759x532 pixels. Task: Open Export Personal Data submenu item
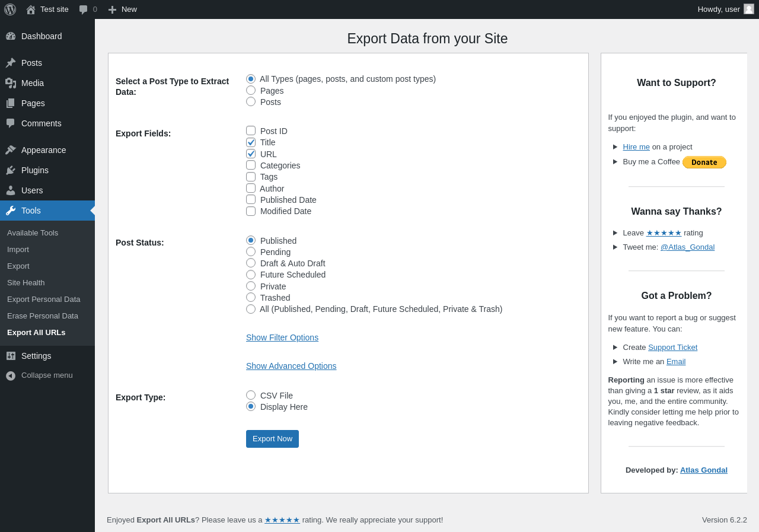coord(44,300)
